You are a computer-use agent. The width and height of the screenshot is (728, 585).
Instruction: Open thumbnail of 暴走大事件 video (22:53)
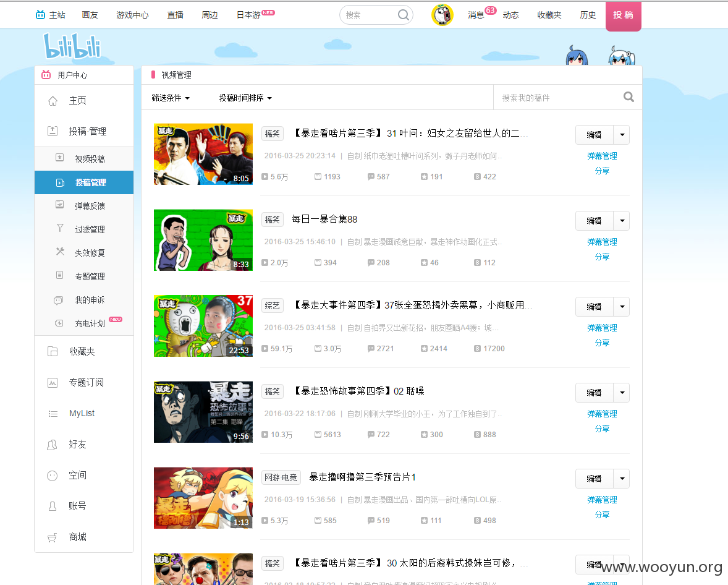(203, 326)
